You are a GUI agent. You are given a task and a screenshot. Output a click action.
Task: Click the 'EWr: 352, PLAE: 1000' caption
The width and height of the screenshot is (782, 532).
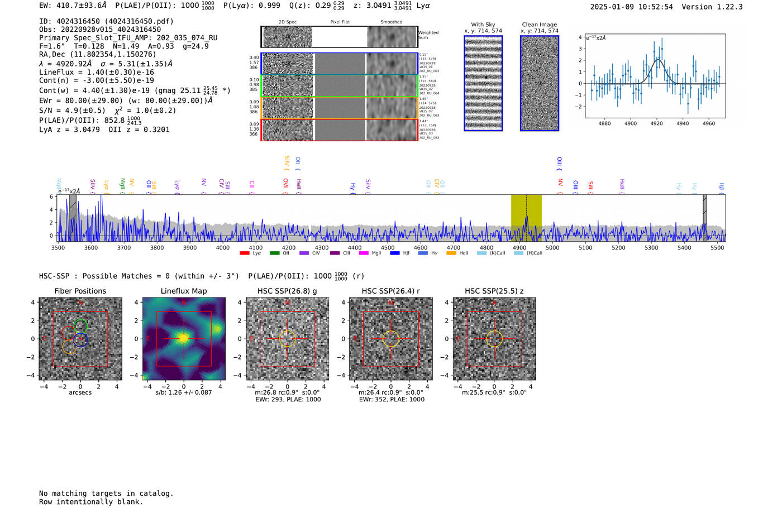(392, 400)
